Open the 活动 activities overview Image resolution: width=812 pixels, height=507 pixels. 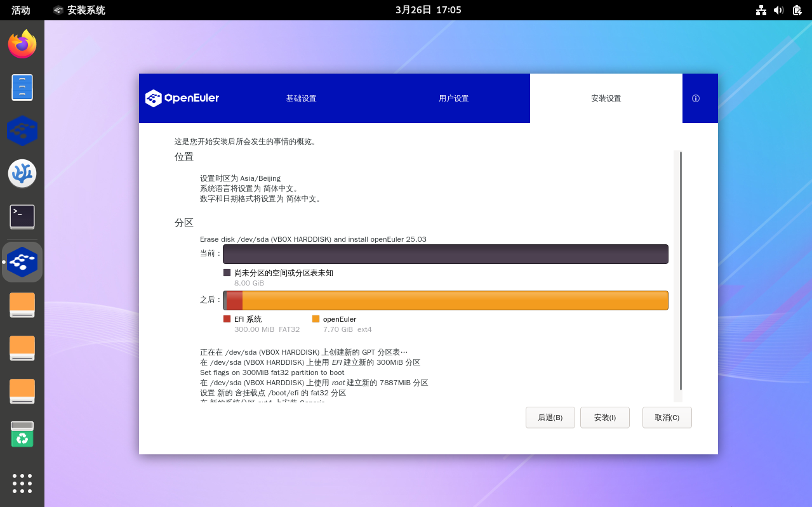click(21, 10)
